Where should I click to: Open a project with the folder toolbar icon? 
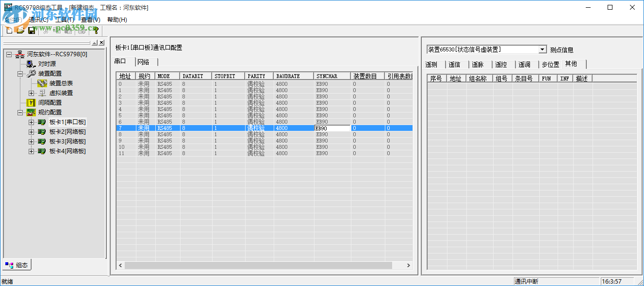pos(20,30)
